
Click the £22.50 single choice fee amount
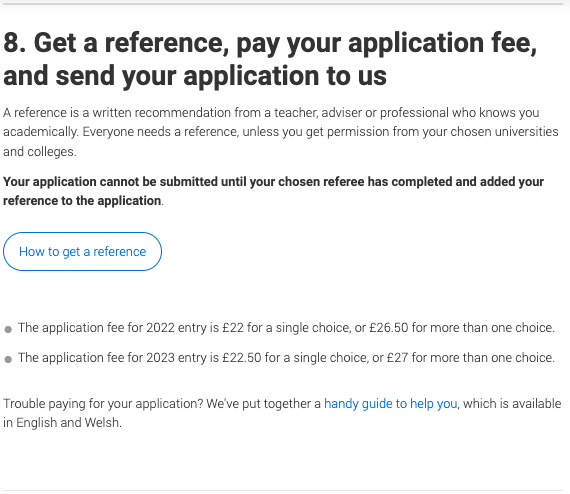point(242,358)
